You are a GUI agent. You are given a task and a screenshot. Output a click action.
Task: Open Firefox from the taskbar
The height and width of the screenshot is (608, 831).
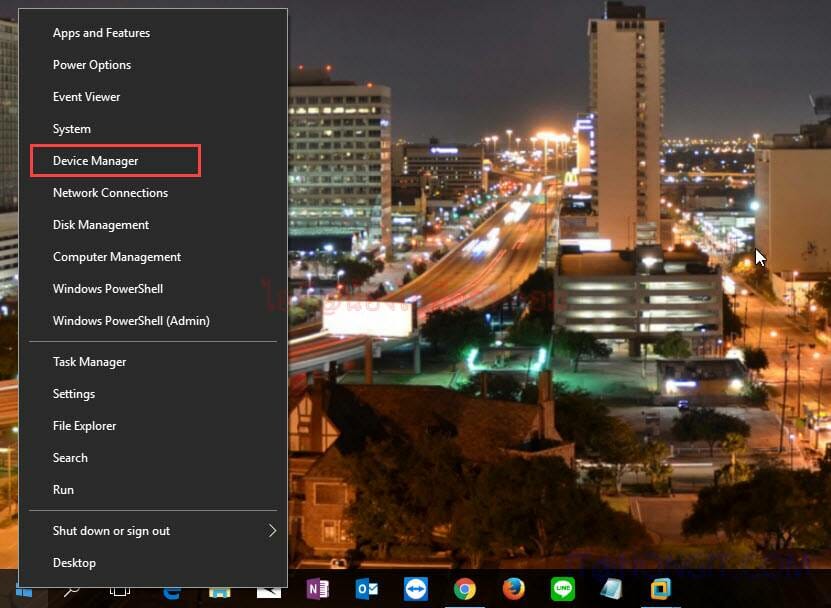(513, 591)
